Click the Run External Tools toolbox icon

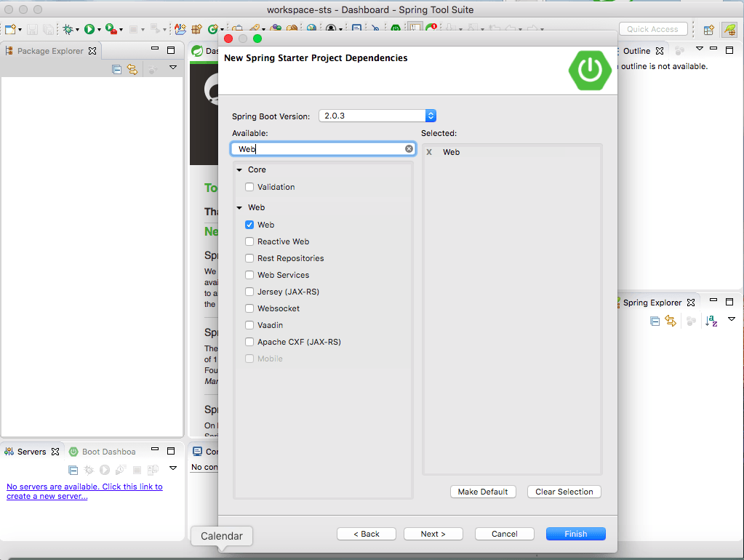[x=111, y=29]
